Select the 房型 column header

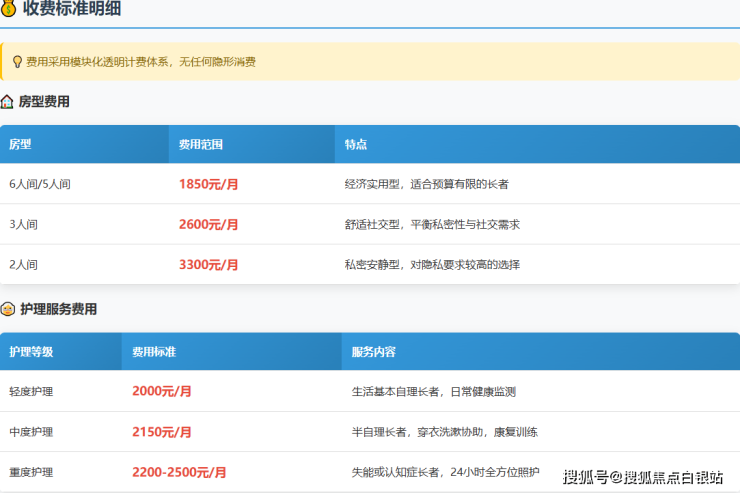pyautogui.click(x=20, y=144)
